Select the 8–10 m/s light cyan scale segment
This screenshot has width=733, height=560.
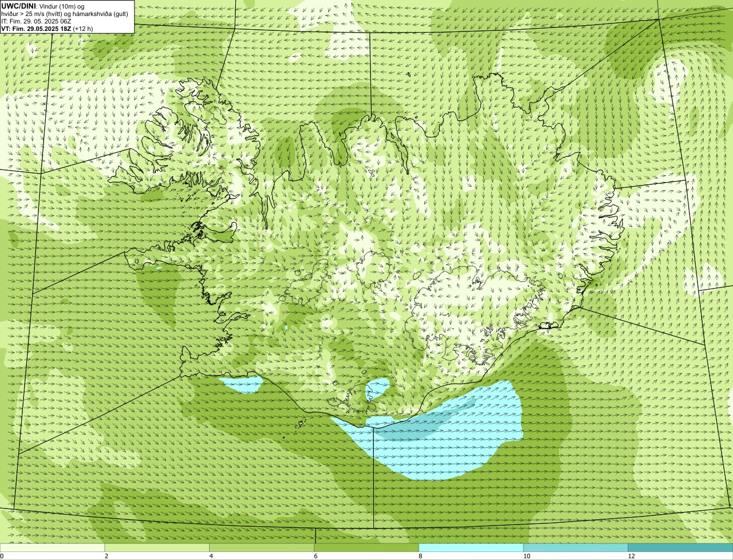coord(471,548)
